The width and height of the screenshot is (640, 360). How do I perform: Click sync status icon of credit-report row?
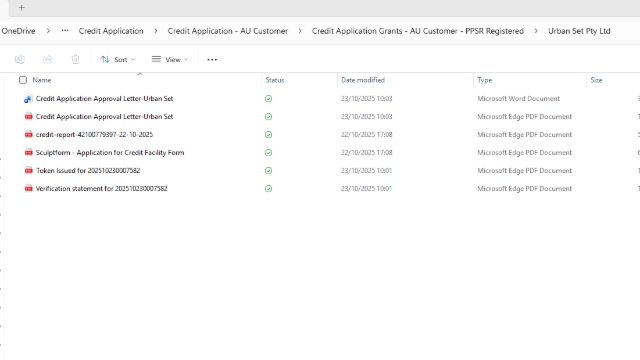point(268,135)
